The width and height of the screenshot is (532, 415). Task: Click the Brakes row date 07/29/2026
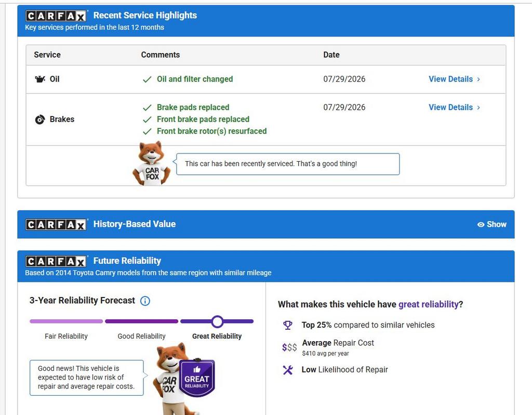tap(344, 107)
